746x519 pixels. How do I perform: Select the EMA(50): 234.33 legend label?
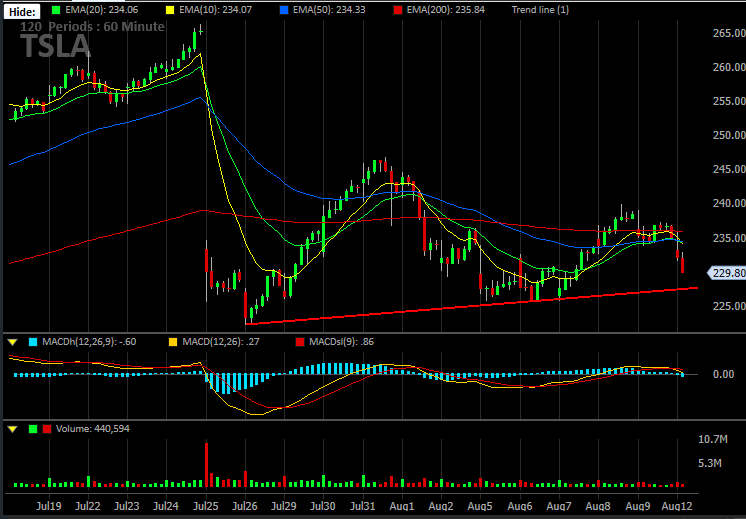(x=329, y=9)
